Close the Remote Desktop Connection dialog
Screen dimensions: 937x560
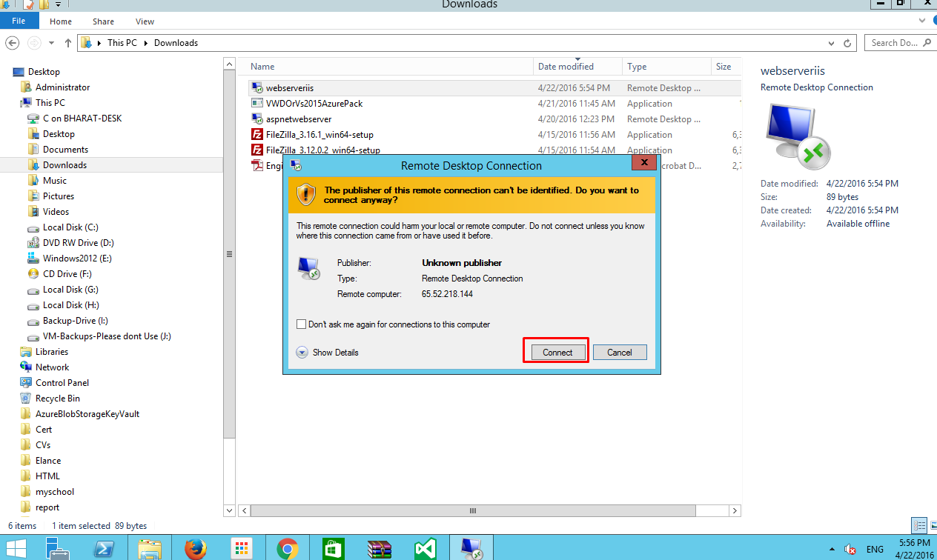(x=643, y=162)
